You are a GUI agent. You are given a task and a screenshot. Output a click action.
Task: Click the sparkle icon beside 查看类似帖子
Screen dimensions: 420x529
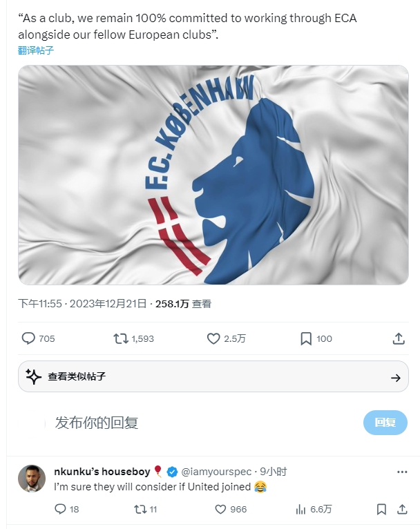(33, 376)
